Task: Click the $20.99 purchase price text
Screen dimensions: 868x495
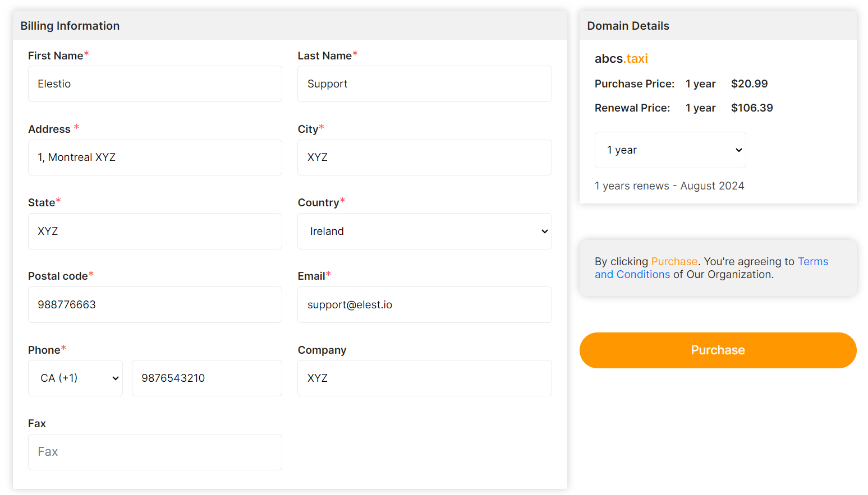Action: click(749, 84)
